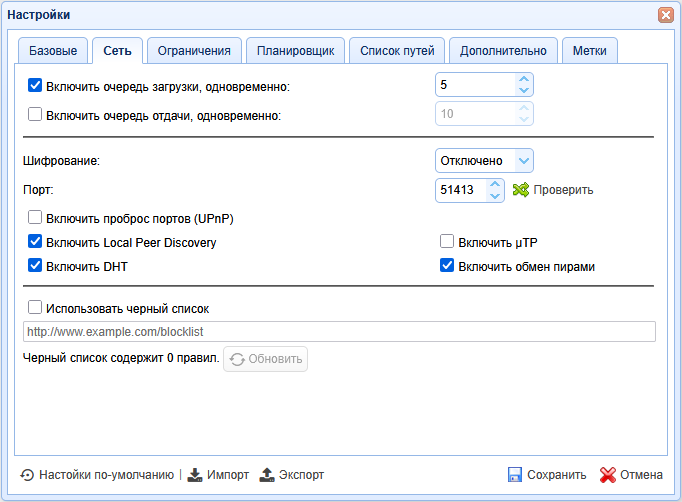Click the Обновить blocklist button

(x=265, y=359)
